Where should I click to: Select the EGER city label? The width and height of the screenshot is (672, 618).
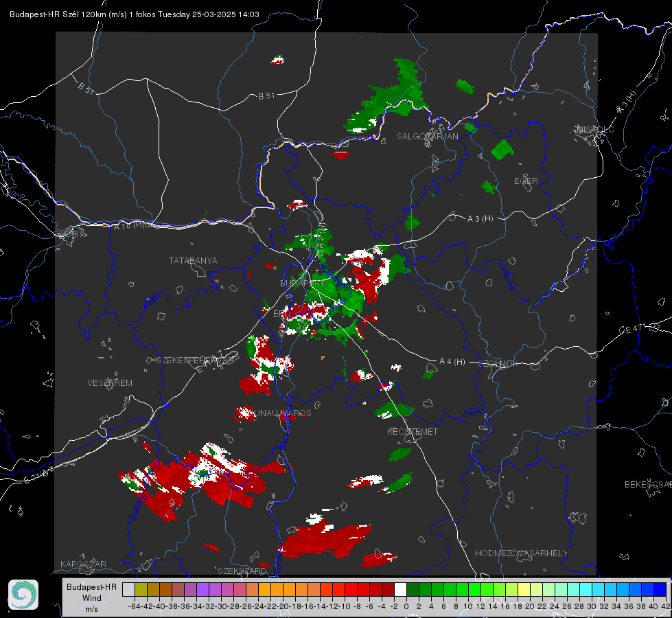click(x=526, y=181)
